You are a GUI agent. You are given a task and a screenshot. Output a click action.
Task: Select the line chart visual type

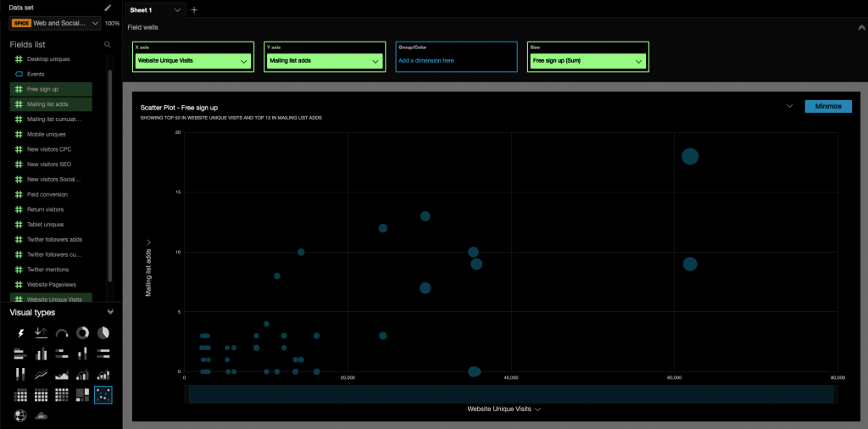41,374
